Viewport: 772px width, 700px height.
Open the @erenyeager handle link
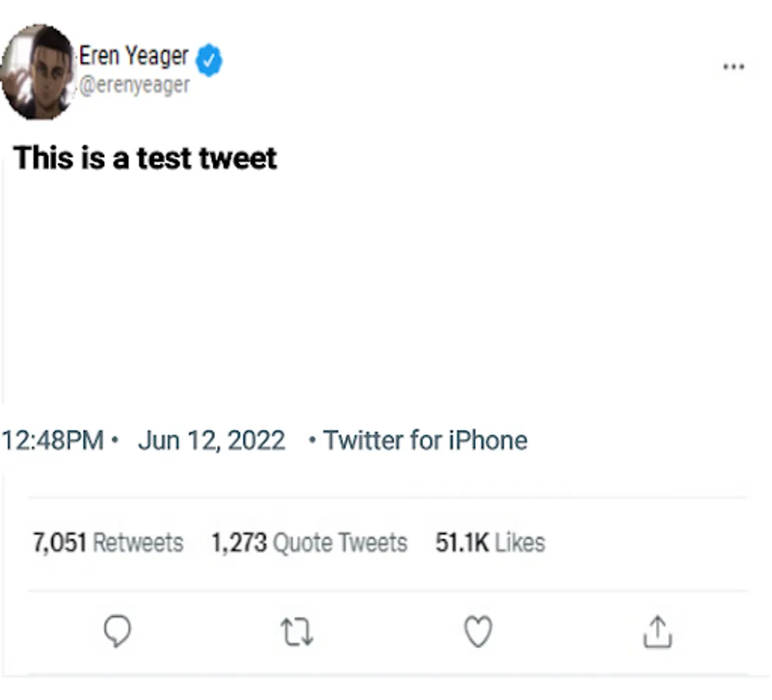(134, 85)
